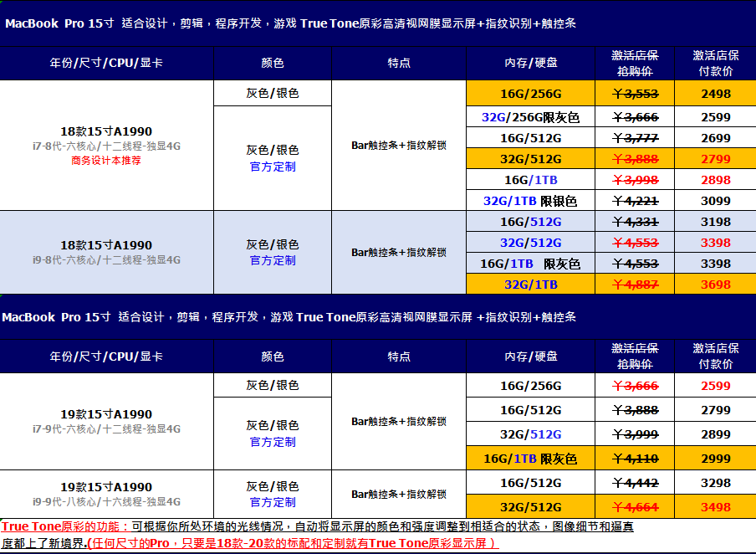Select the 32G/512G cell priced 3498

pos(530,506)
